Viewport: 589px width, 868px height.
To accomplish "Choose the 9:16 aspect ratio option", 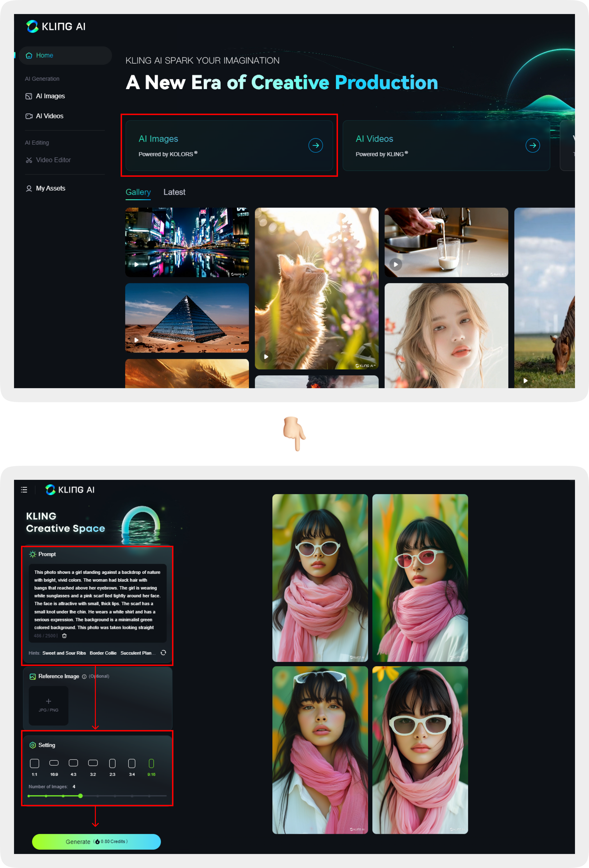I will [151, 763].
